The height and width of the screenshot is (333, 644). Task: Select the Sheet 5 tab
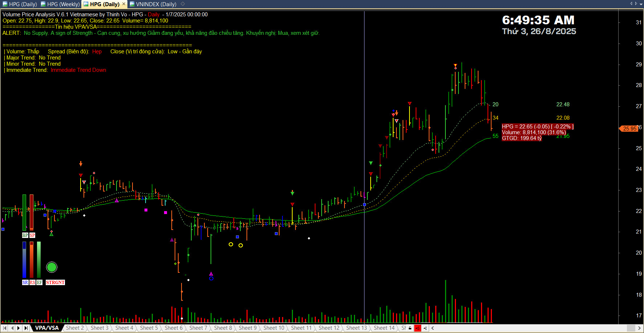(149, 328)
